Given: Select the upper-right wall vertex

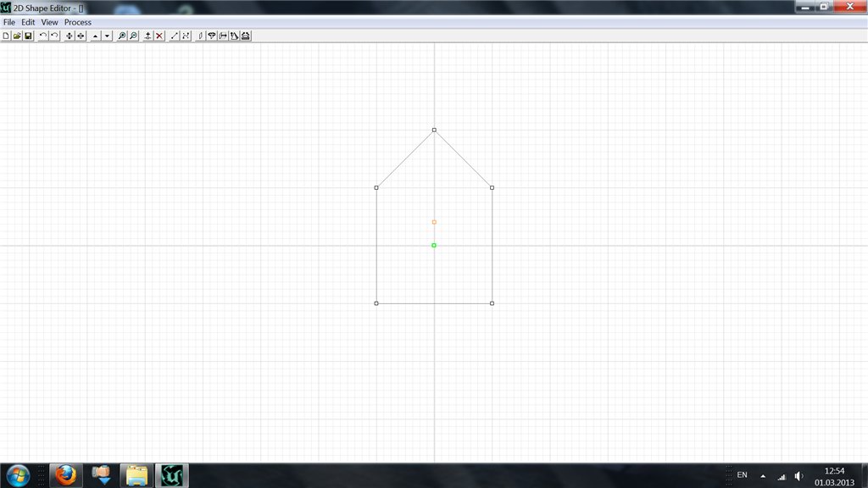Looking at the screenshot, I should (x=492, y=187).
